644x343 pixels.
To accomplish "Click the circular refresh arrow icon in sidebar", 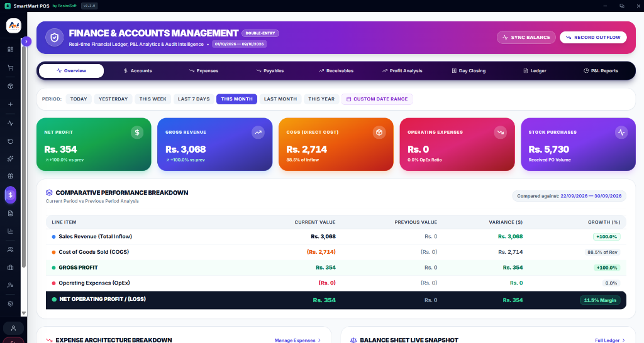I will tap(10, 141).
